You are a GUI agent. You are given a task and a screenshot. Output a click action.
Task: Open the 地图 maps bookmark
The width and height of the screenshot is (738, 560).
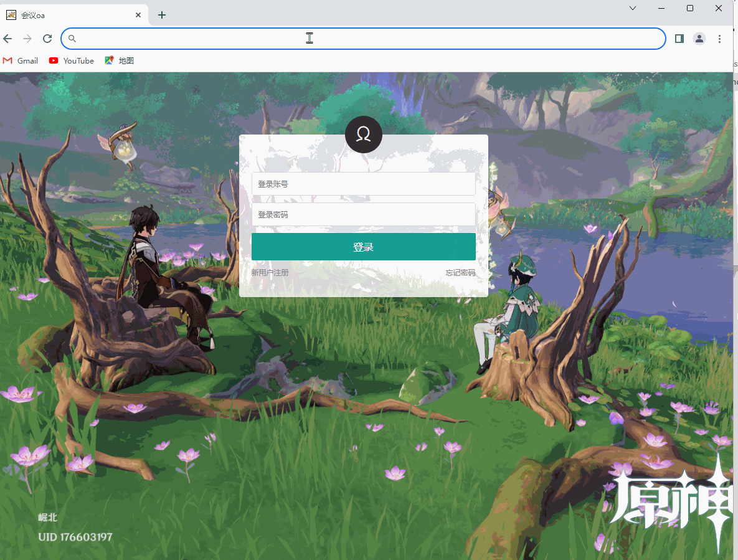click(x=119, y=60)
